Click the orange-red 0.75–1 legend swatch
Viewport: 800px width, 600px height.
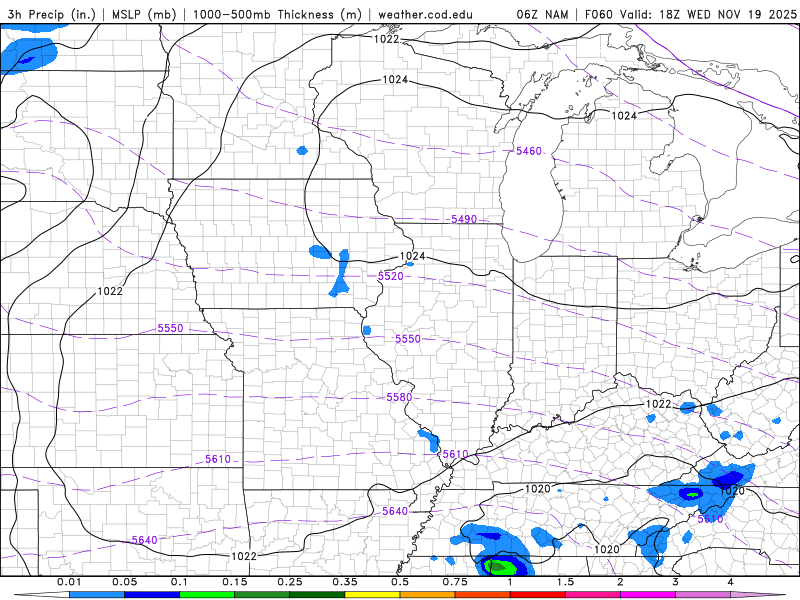(x=483, y=595)
